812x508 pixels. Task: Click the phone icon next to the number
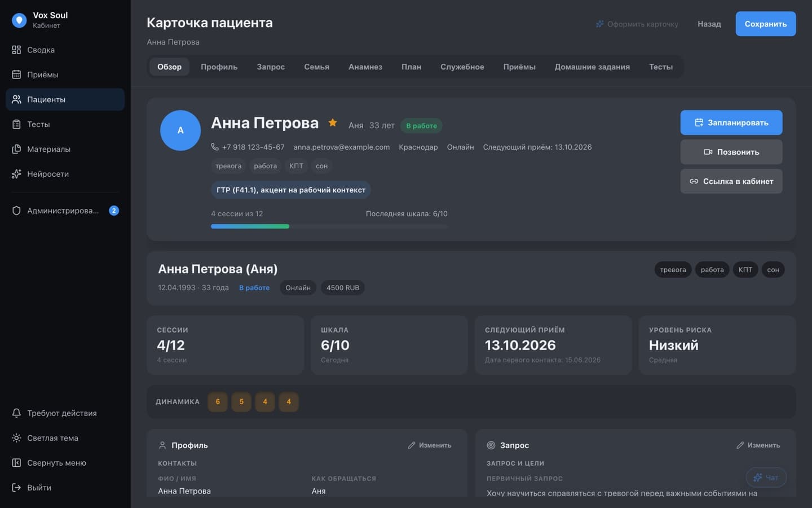(x=215, y=147)
